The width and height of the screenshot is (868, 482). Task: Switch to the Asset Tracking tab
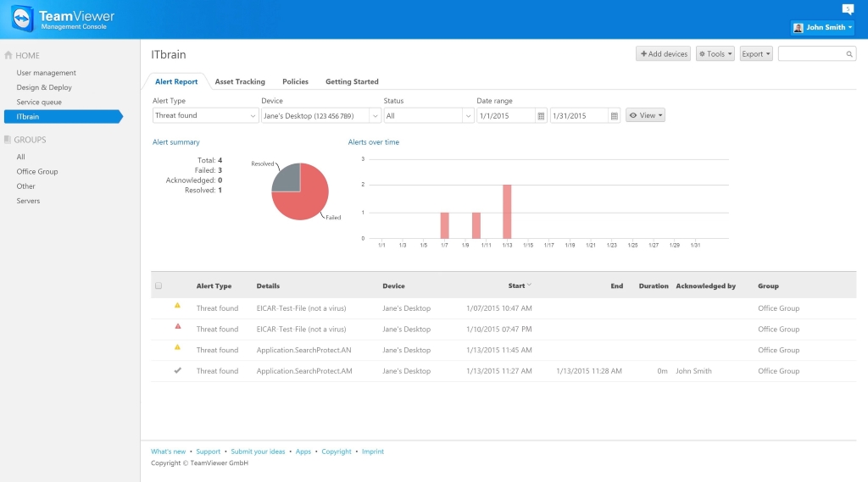pos(240,81)
